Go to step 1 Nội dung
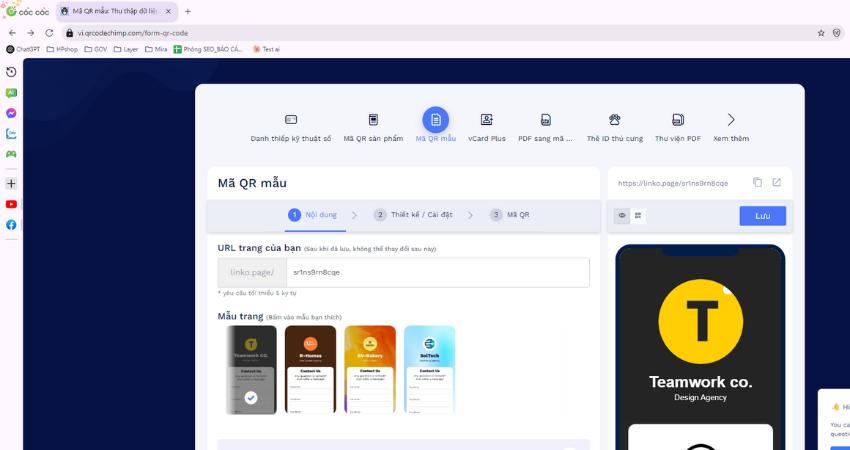 point(312,215)
